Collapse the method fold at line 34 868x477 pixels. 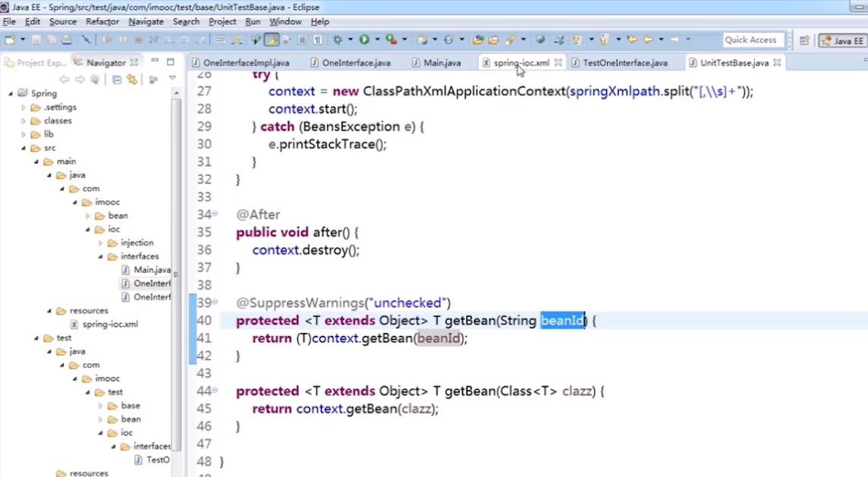(215, 214)
